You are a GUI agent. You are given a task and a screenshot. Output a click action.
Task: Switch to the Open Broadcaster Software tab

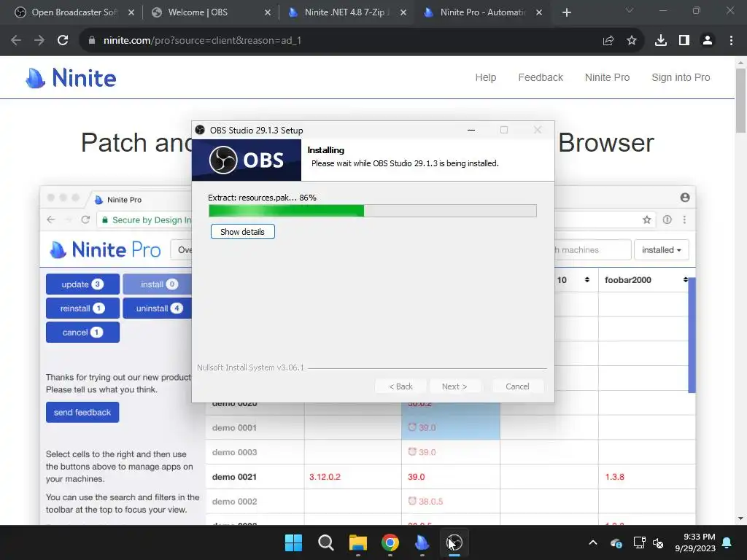(73, 12)
